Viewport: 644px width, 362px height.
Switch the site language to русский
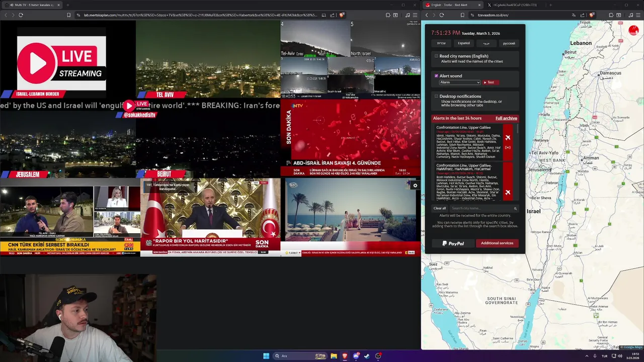click(509, 43)
